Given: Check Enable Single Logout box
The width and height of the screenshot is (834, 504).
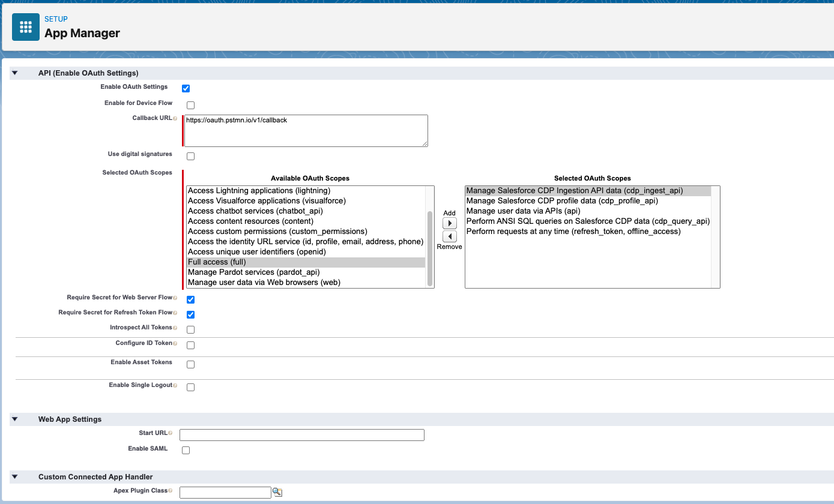Looking at the screenshot, I should [190, 387].
